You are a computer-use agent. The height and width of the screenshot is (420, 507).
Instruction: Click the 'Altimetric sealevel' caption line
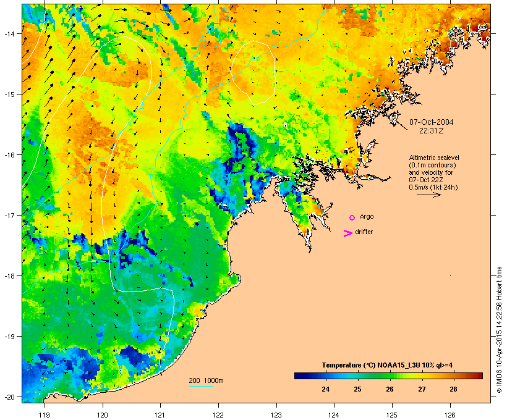coord(434,157)
